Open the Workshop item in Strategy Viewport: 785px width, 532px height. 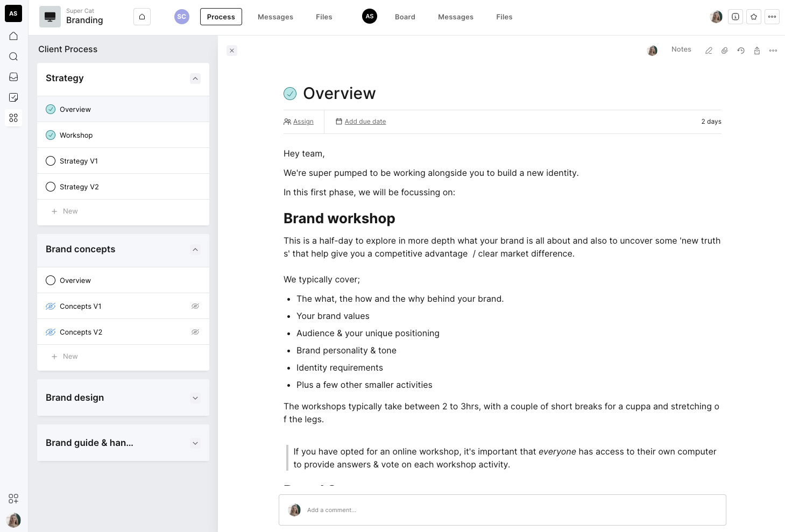tap(123, 135)
